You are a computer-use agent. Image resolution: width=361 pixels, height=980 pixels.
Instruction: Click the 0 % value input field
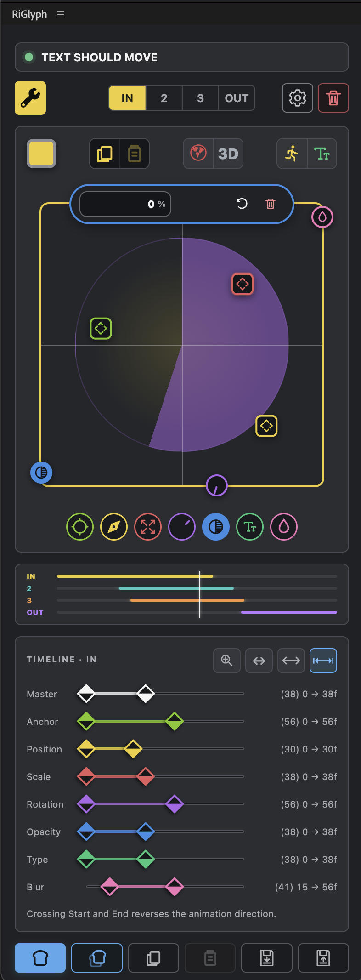tap(125, 204)
